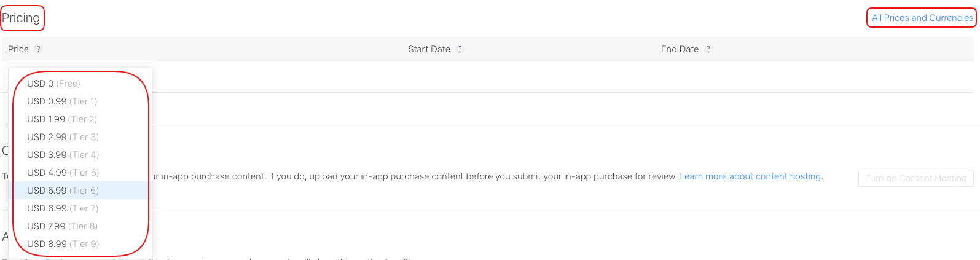Image resolution: width=980 pixels, height=260 pixels.
Task: Choose USD 8.99 (Tier 9) price
Action: click(63, 244)
